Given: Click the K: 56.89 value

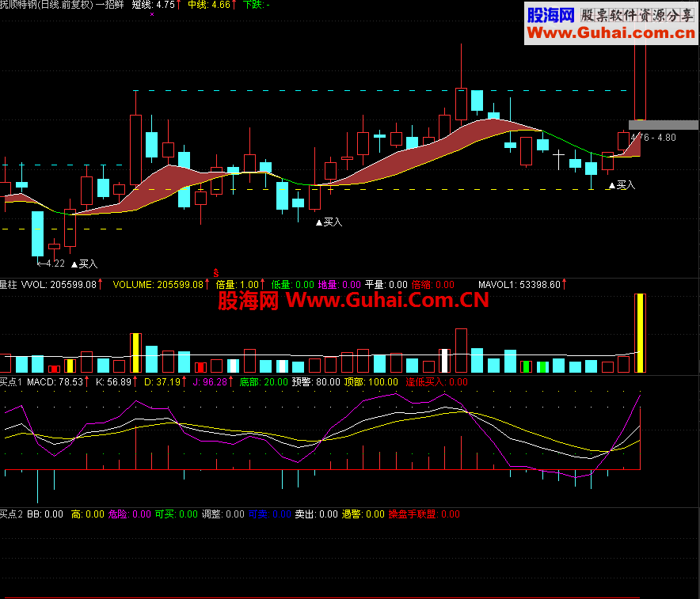Looking at the screenshot, I should [113, 382].
